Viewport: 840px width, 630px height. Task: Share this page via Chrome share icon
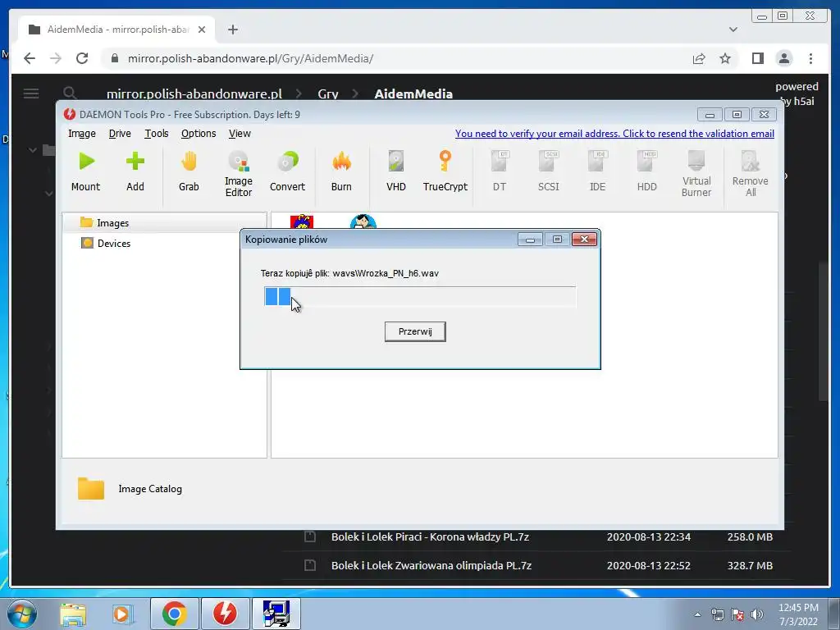tap(699, 58)
